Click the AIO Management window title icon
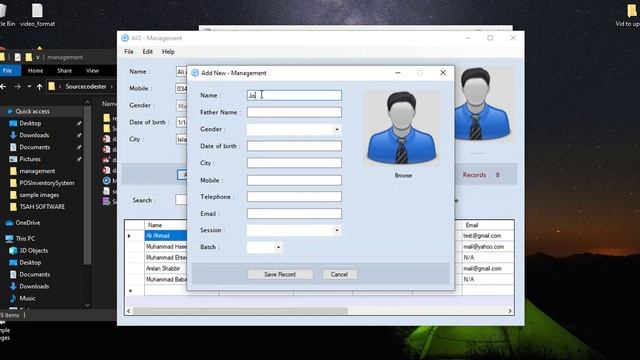 [125, 38]
